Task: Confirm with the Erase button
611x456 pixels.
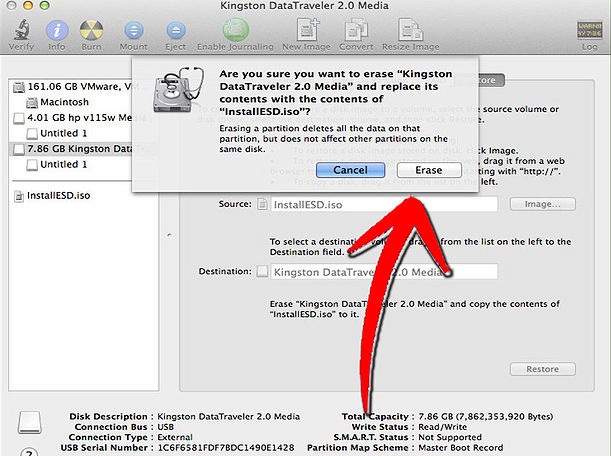Action: tap(429, 170)
